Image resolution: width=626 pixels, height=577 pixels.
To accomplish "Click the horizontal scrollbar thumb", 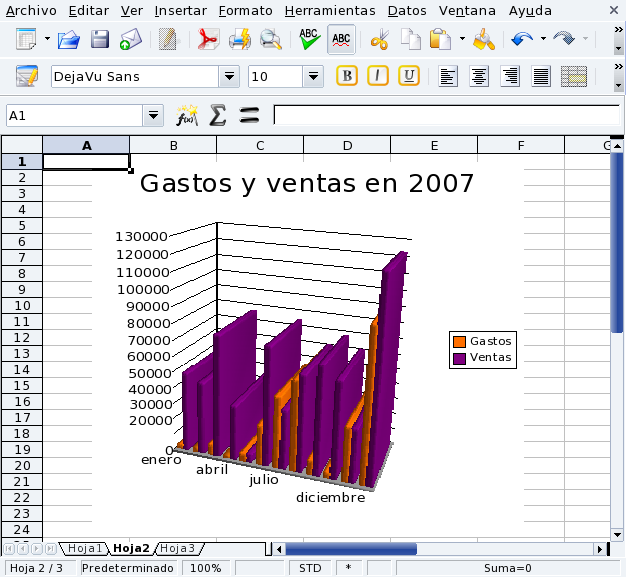I will tap(351, 549).
